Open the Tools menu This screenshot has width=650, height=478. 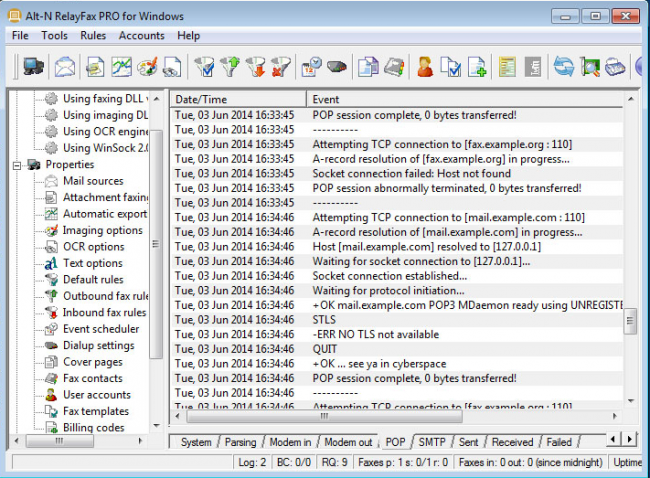(54, 36)
